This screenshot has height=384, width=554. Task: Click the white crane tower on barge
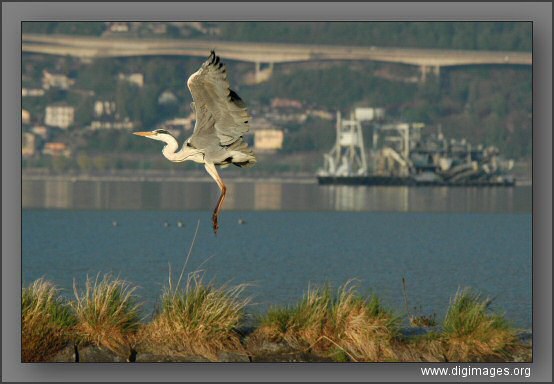(x=347, y=145)
